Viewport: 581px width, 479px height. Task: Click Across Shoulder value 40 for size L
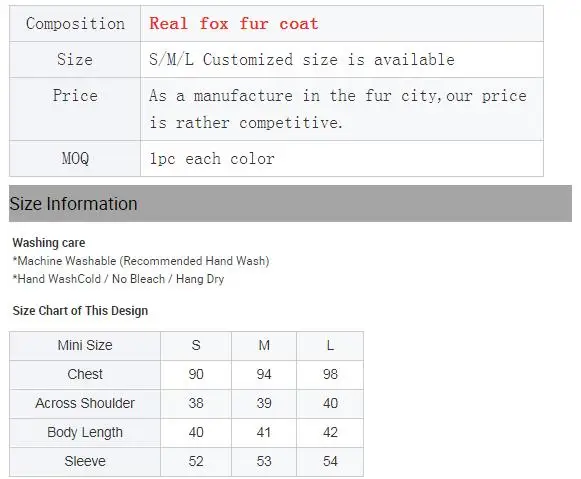point(330,403)
